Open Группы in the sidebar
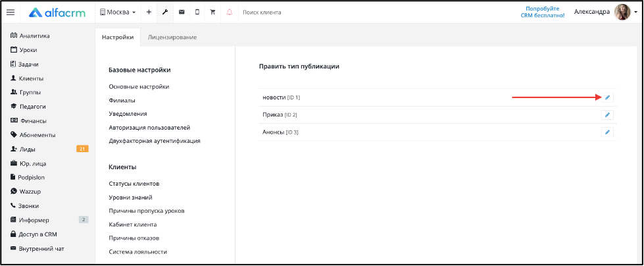 pos(26,92)
